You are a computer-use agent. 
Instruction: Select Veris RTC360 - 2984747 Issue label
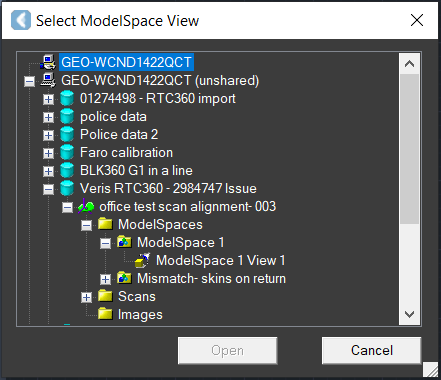pos(168,188)
